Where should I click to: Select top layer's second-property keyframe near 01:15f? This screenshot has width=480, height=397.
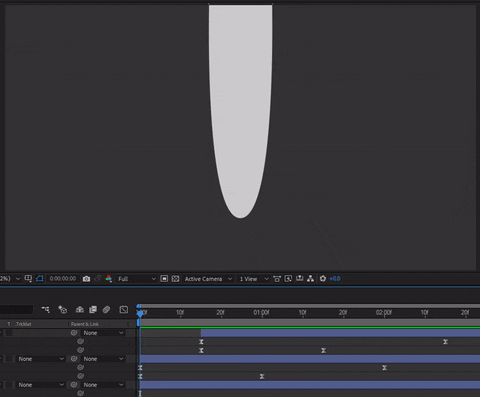pyautogui.click(x=323, y=350)
